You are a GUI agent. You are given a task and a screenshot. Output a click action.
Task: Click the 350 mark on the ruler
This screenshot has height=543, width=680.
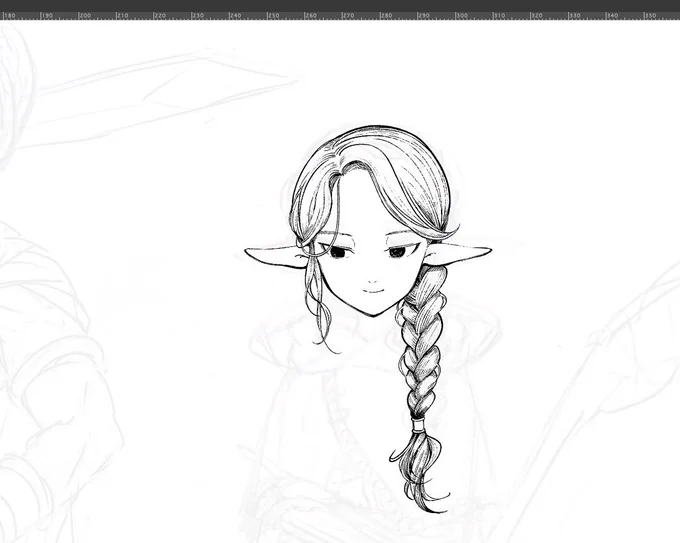pos(650,16)
